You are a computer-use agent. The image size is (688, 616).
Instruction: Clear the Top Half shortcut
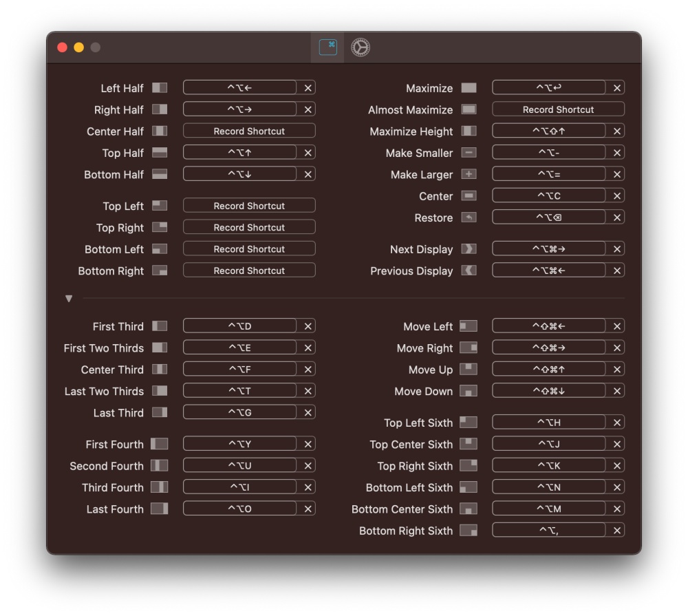[x=308, y=152]
